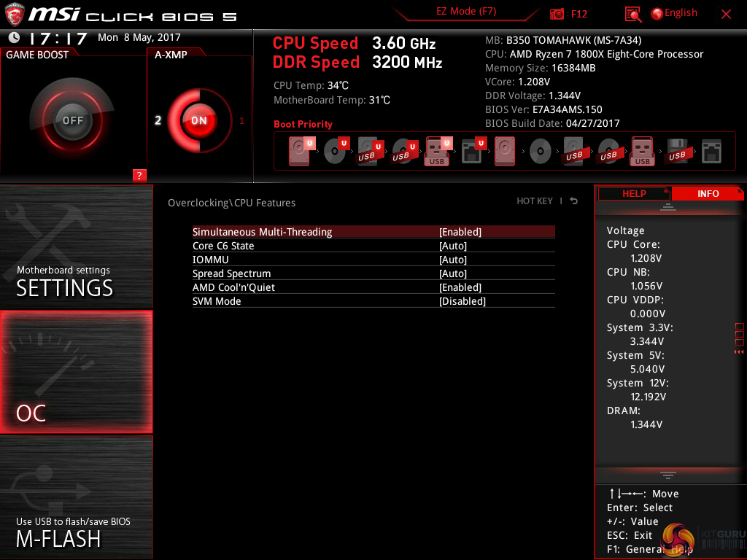
Task: Select A-XMP profile 2
Action: coord(158,120)
